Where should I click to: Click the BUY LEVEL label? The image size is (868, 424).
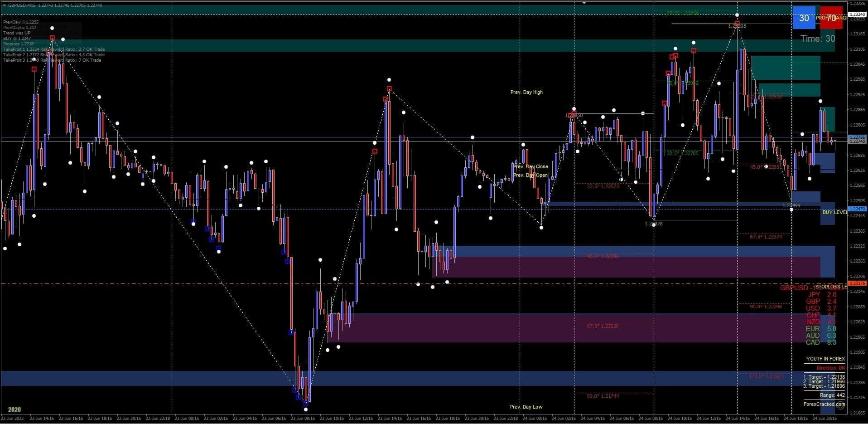(834, 212)
